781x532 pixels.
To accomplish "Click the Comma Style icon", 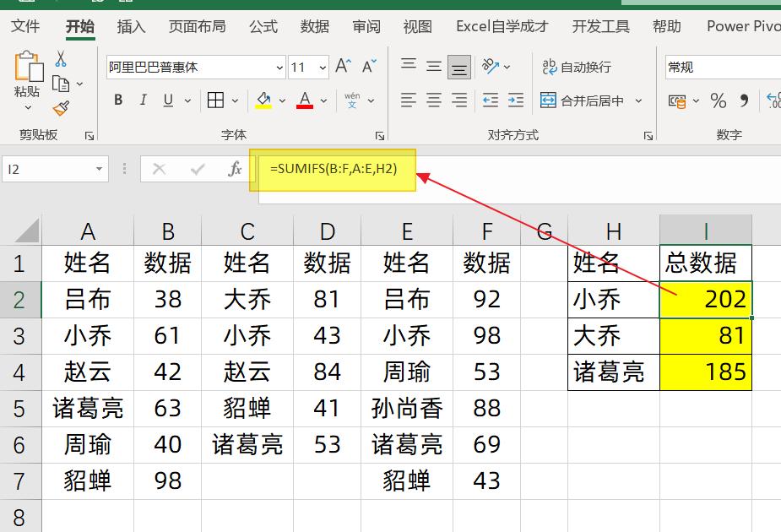I will coord(742,100).
